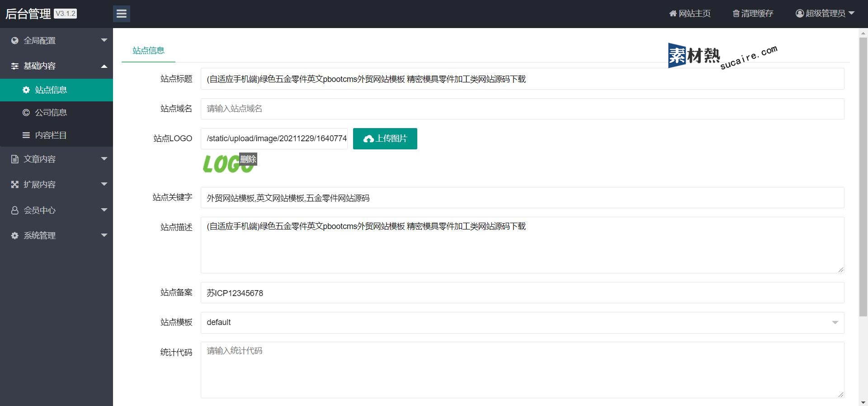Screen dimensions: 868x406
Task: Click the V3.1.2 version badge
Action: [65, 14]
